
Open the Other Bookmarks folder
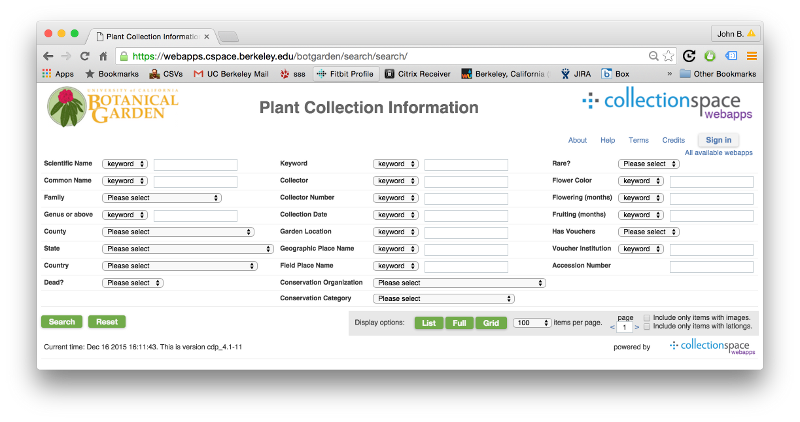718,74
